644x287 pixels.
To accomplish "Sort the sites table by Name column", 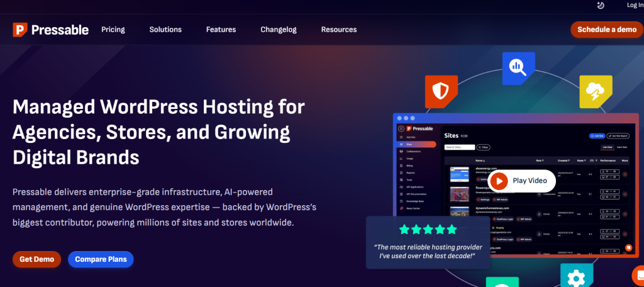I will coord(480,160).
